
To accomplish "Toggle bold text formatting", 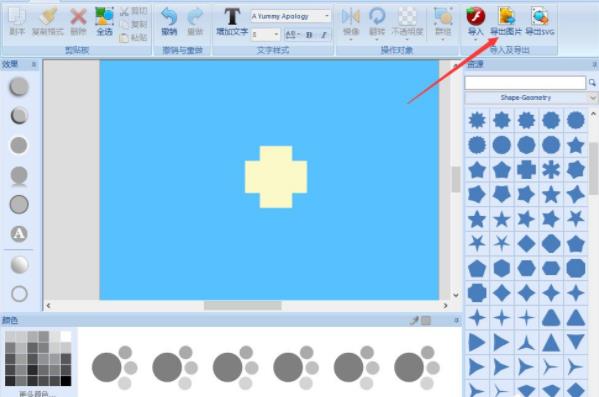I will 309,35.
